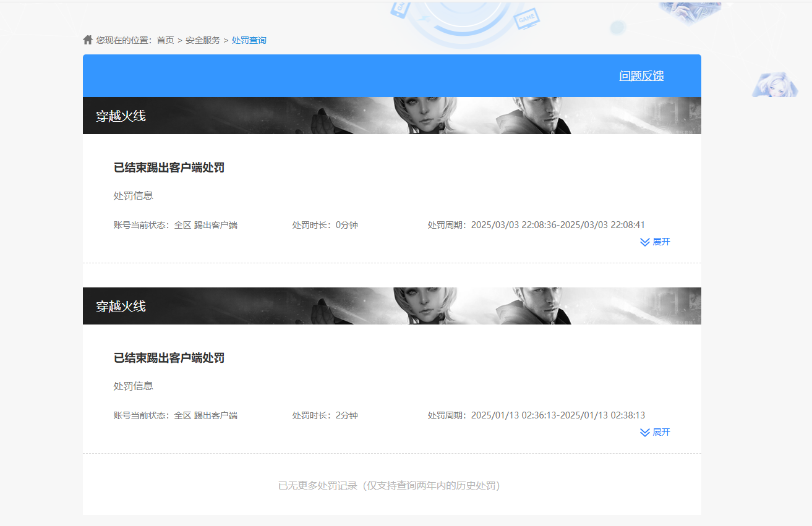Go to 首页 breadcrumb link

[x=165, y=40]
